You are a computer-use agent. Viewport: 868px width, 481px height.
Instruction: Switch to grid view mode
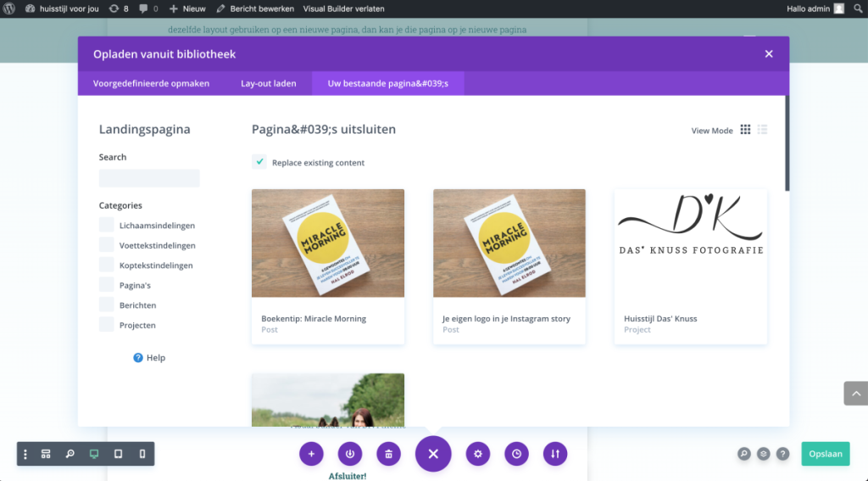point(746,129)
